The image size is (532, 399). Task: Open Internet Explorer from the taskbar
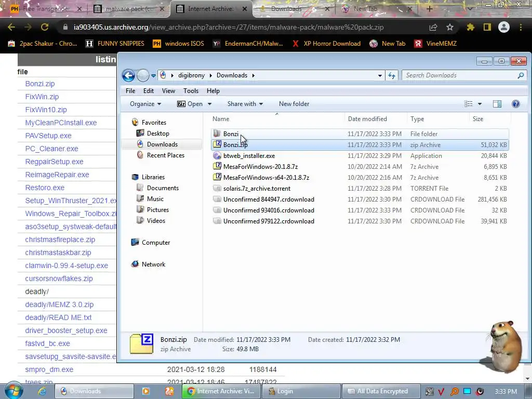[x=42, y=391]
